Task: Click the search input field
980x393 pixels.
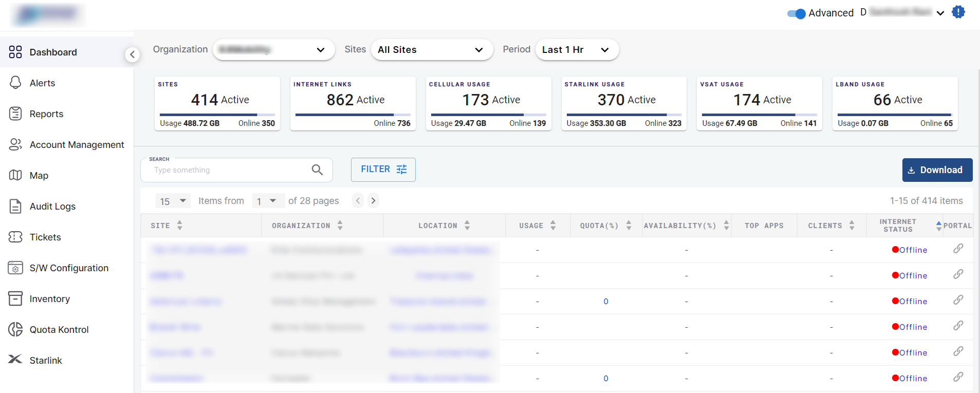Action: click(x=229, y=170)
